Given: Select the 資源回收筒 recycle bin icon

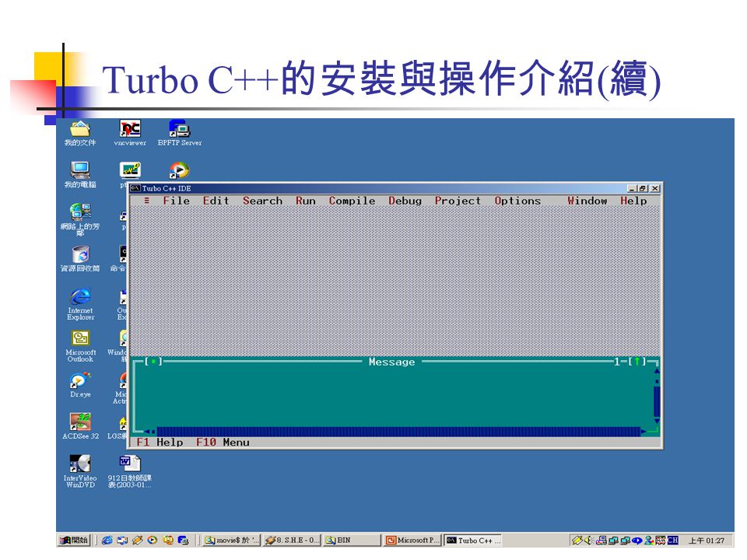Looking at the screenshot, I should click(80, 258).
